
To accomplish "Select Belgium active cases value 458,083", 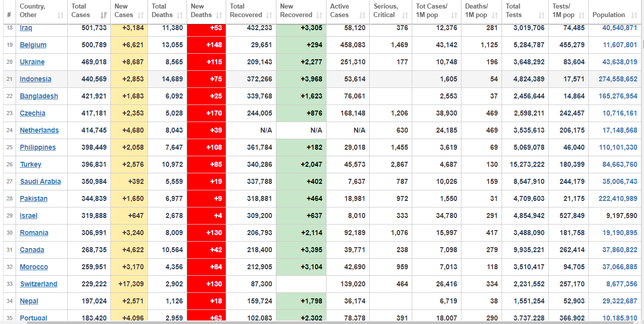I will [353, 45].
